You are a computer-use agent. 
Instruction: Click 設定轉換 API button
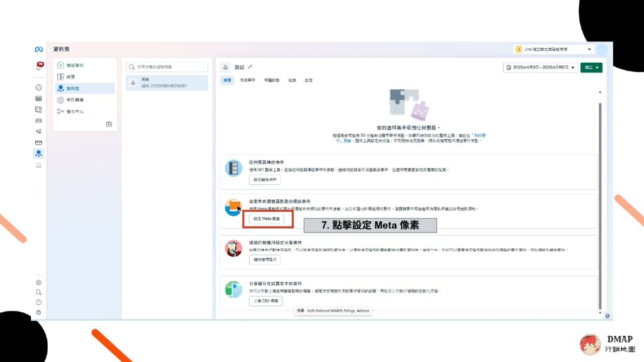(265, 180)
